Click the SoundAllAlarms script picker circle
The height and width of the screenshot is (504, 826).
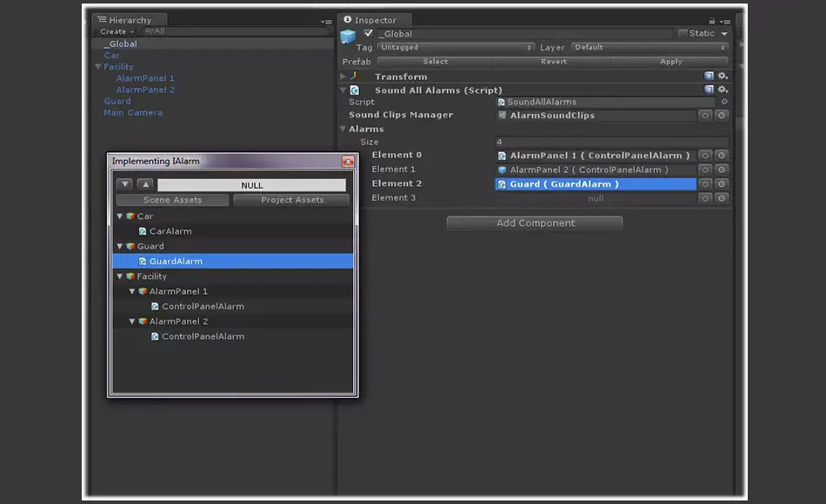[x=724, y=102]
